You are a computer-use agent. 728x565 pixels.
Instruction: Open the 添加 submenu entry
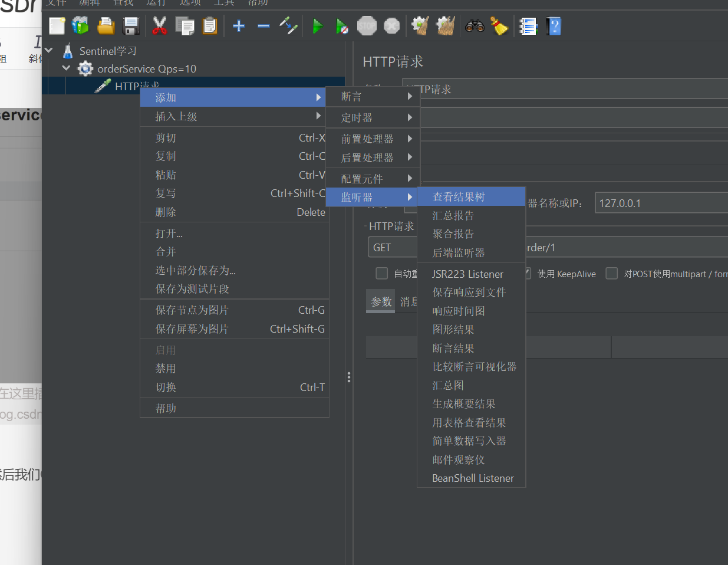click(233, 97)
